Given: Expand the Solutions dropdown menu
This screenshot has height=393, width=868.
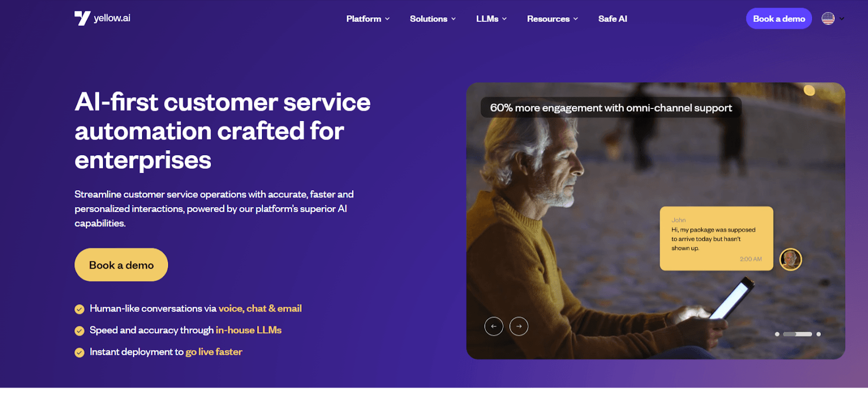Looking at the screenshot, I should (x=433, y=19).
